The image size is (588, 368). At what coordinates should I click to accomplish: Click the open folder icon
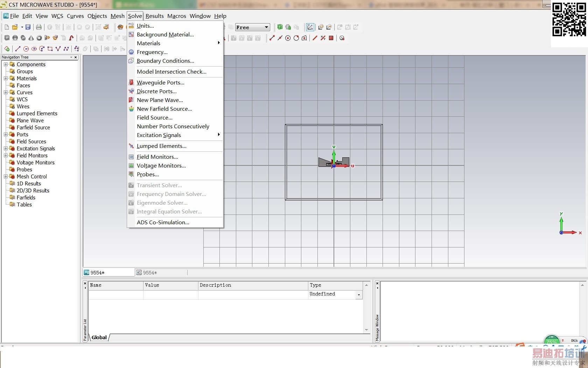point(15,27)
